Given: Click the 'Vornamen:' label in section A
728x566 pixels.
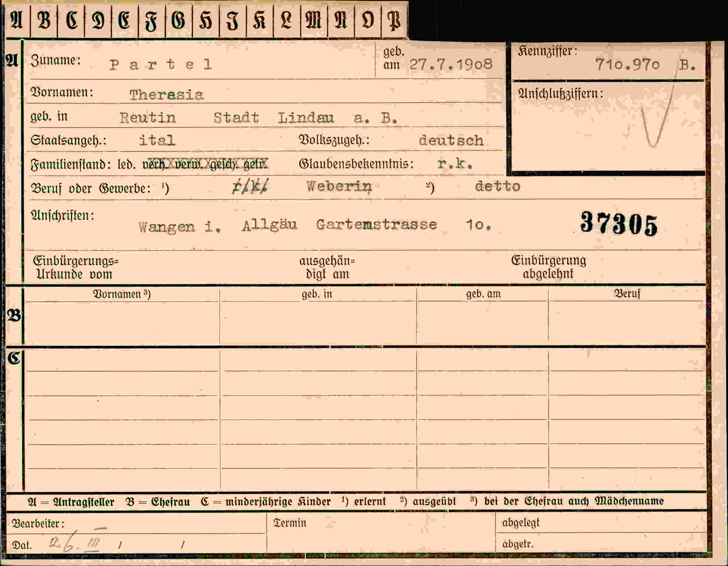Looking at the screenshot, I should click(x=62, y=92).
